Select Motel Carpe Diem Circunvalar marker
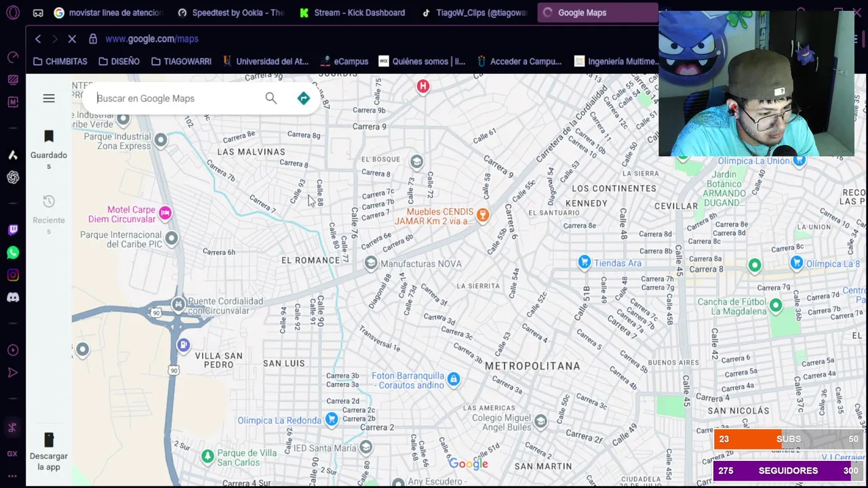This screenshot has height=488, width=868. tap(165, 213)
